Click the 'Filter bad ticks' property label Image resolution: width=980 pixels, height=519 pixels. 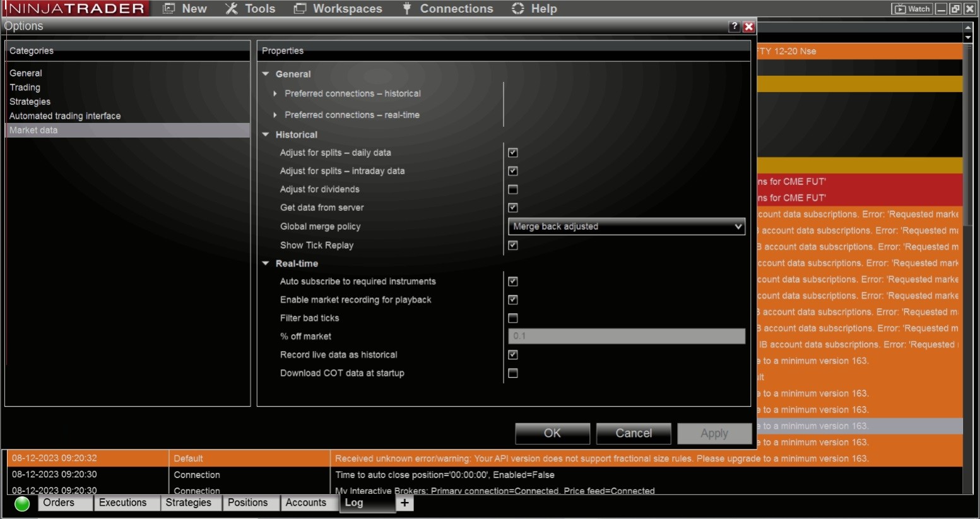coord(310,318)
